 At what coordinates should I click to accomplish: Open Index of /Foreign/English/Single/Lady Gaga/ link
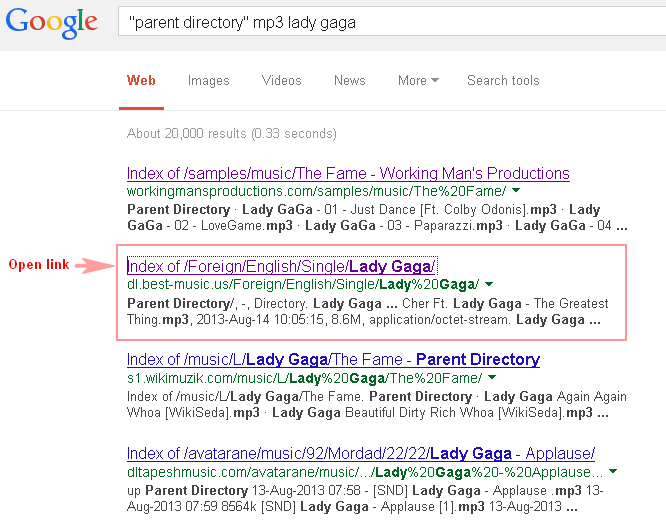pyautogui.click(x=281, y=266)
